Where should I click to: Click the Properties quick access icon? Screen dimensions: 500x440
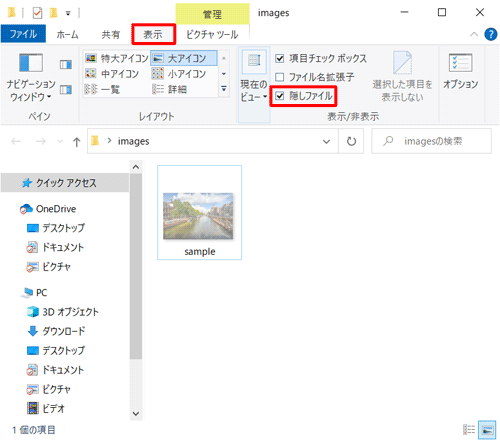[37, 13]
